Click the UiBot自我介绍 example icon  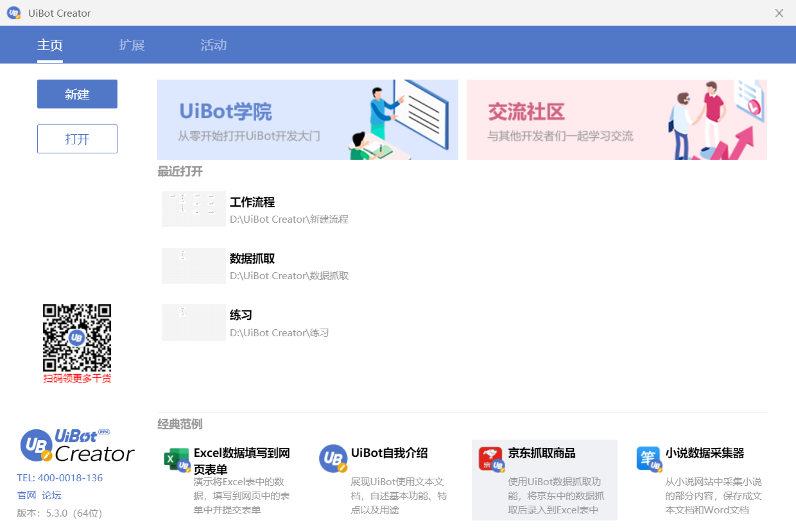pos(333,459)
